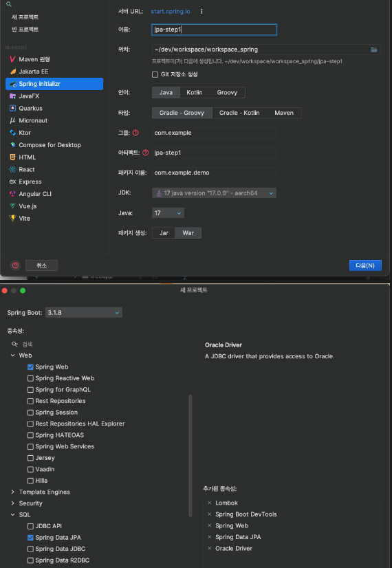392x568 pixels.
Task: Select Maven as the build type
Action: point(283,113)
